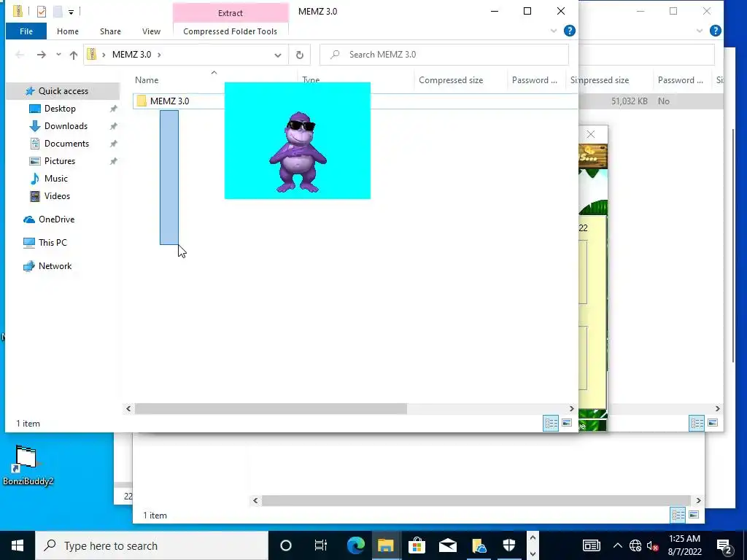The width and height of the screenshot is (747, 560).
Task: Click the New folder quick access icon
Action: (x=58, y=12)
